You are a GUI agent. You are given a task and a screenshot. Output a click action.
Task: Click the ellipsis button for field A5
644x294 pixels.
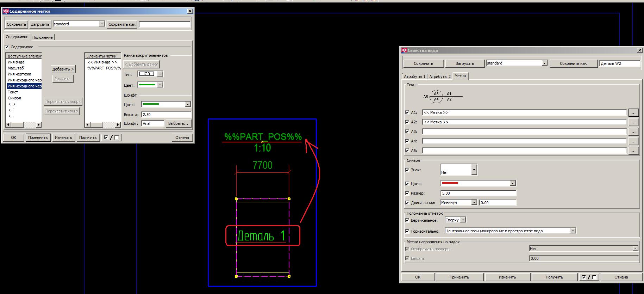[x=633, y=151]
